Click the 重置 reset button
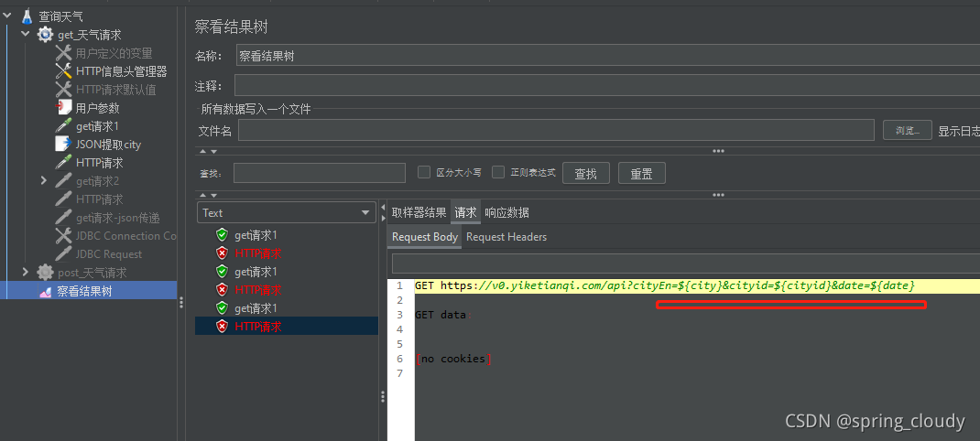980x441 pixels. pos(642,173)
